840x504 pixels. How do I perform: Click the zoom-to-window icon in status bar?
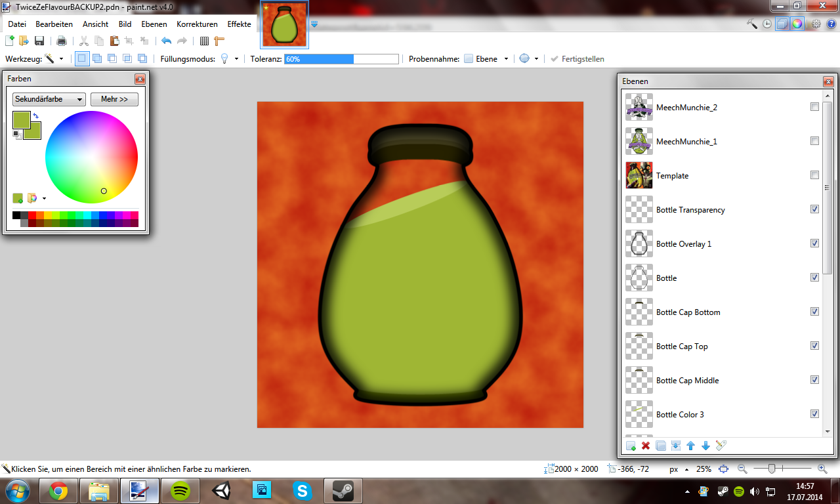click(x=724, y=469)
